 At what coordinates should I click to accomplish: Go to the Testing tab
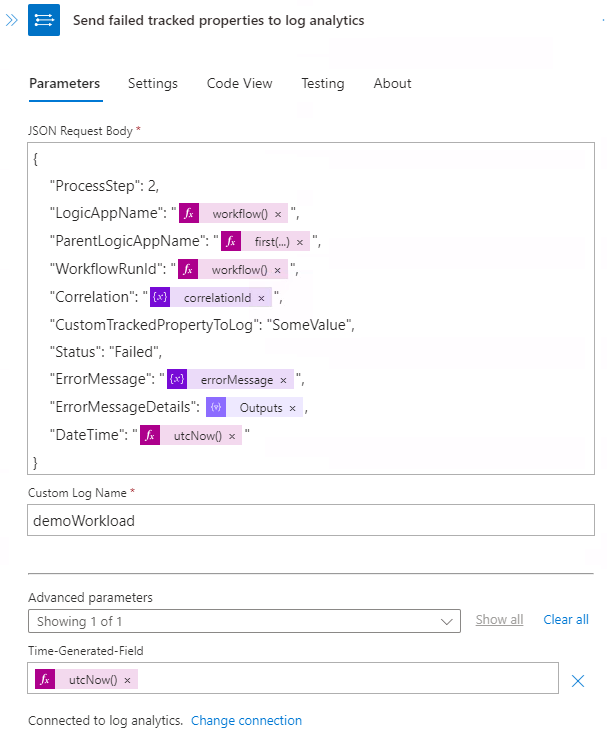(x=323, y=84)
